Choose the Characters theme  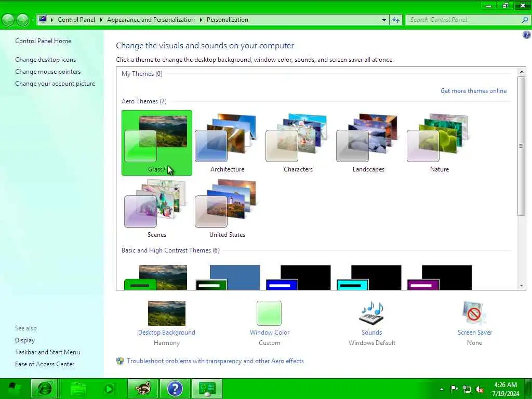pos(298,143)
